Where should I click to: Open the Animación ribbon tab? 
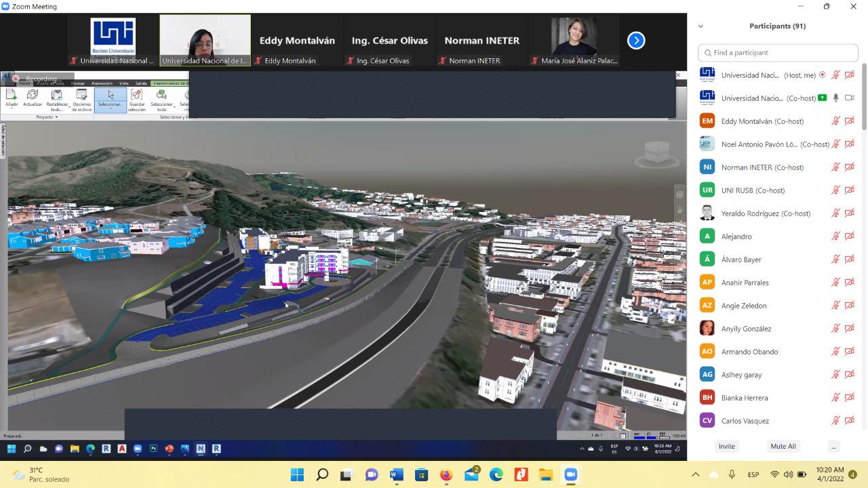[102, 83]
